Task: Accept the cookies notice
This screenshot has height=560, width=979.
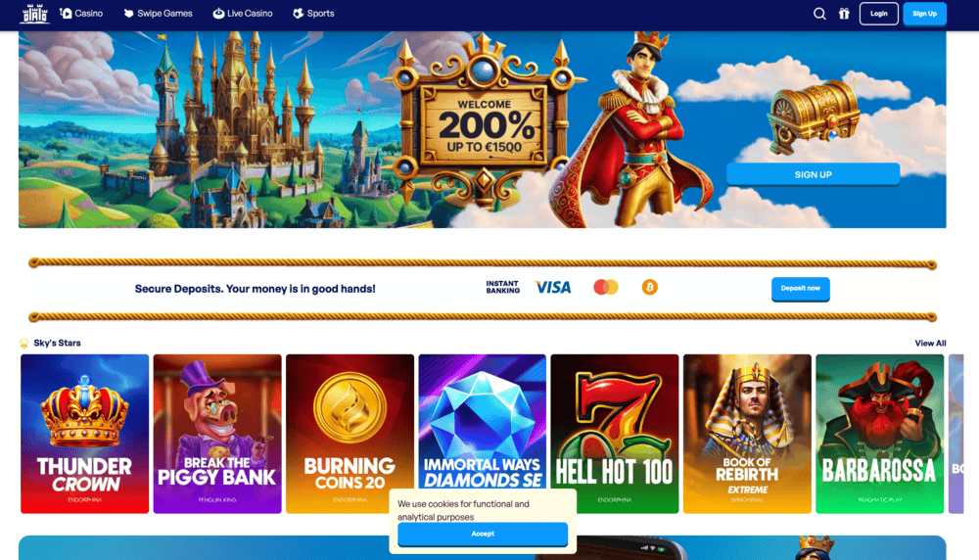Action: point(483,534)
